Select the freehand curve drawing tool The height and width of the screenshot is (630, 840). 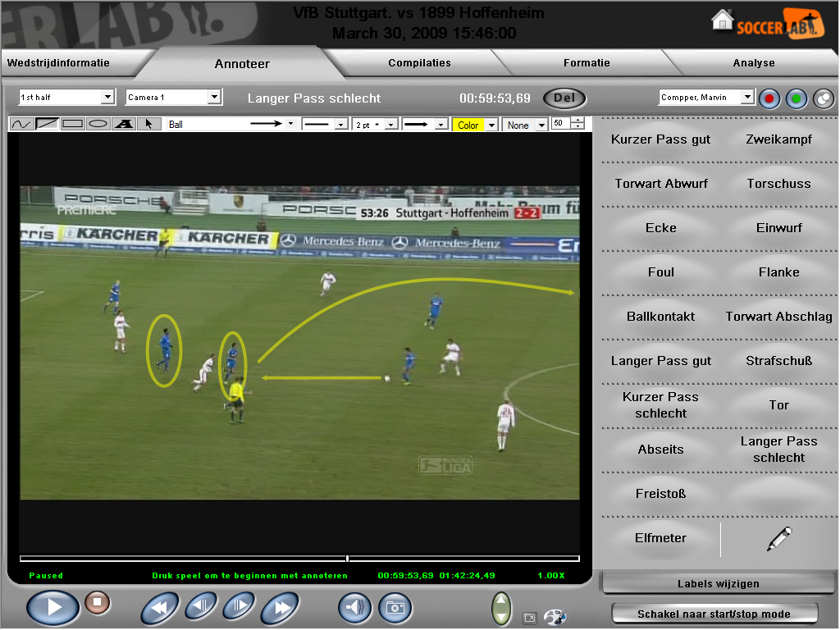click(21, 125)
